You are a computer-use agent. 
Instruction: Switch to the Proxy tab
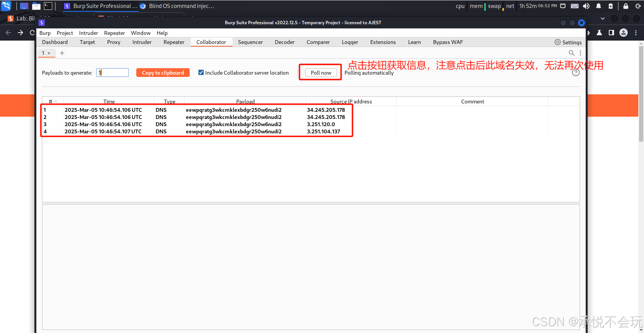114,42
